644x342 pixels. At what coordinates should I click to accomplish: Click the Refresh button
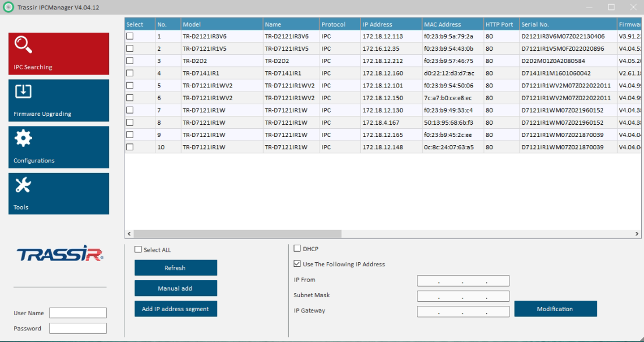(176, 267)
